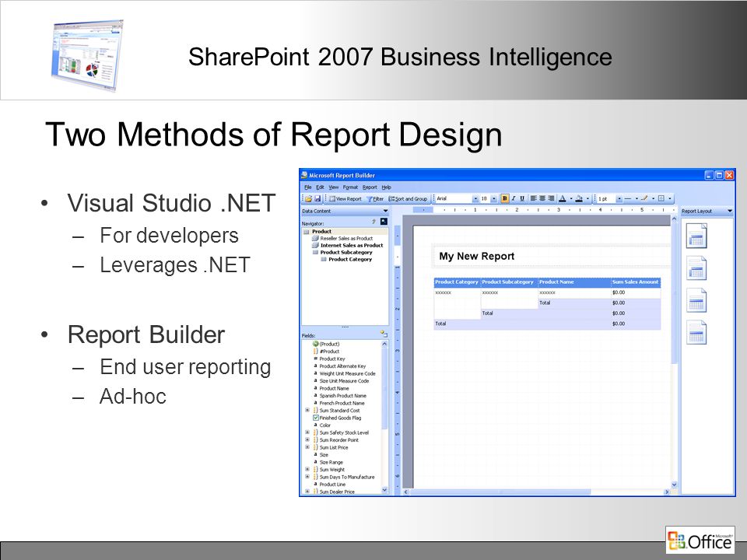Click the new field icon beside Fields
Viewport: 747px width, 560px height.
tap(384, 334)
